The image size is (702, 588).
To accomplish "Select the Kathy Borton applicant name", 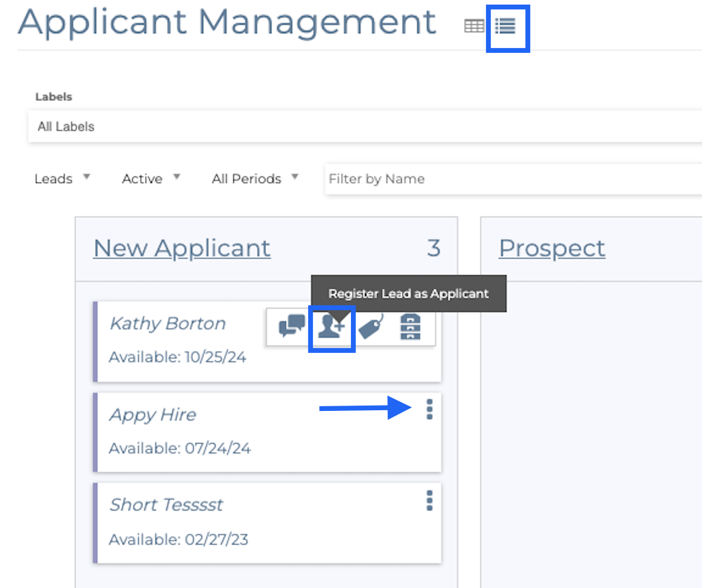I will coord(167,323).
